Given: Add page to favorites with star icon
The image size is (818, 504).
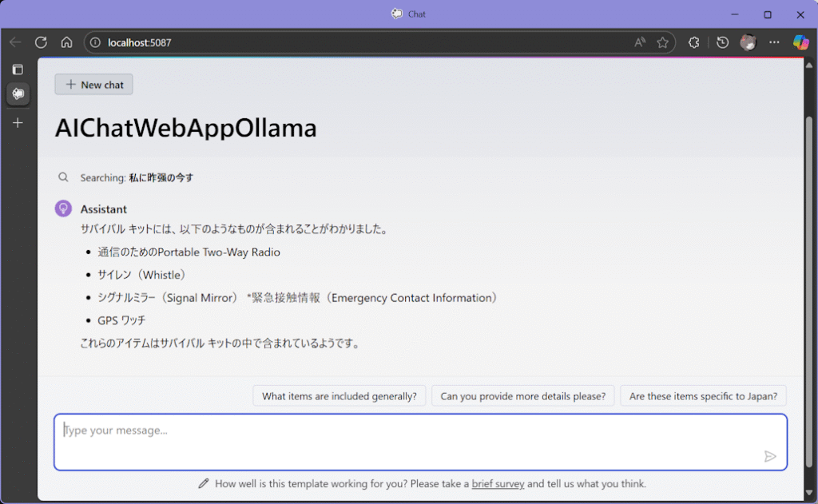Looking at the screenshot, I should tap(662, 42).
